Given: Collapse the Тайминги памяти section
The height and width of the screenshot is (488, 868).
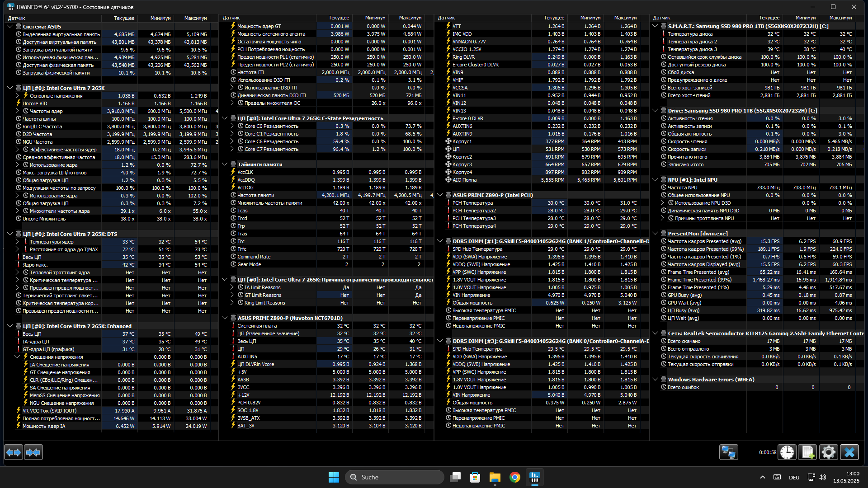Looking at the screenshot, I should pos(225,164).
